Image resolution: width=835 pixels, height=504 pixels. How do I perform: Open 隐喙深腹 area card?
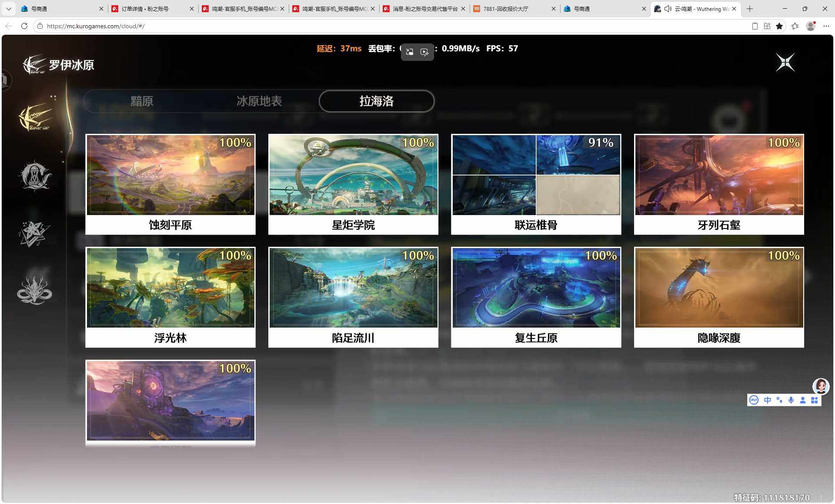pyautogui.click(x=719, y=297)
